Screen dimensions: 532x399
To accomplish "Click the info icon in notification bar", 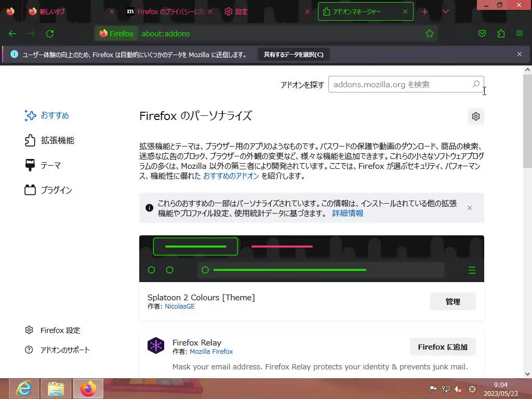I will [14, 54].
